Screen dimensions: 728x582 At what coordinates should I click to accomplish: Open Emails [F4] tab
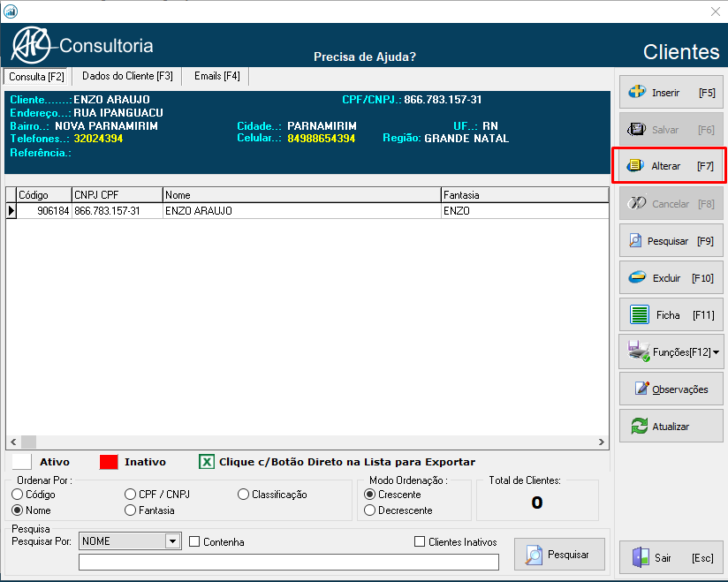click(216, 76)
